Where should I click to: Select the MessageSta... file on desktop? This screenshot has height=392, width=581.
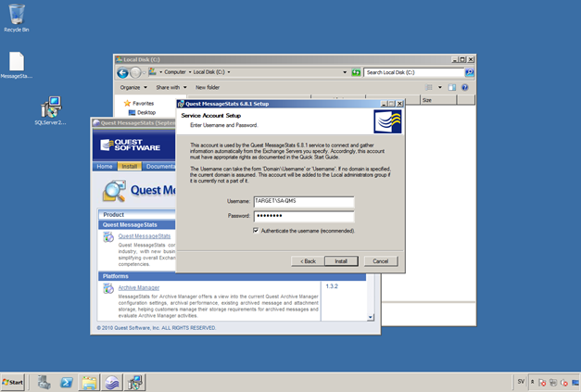[x=17, y=65]
